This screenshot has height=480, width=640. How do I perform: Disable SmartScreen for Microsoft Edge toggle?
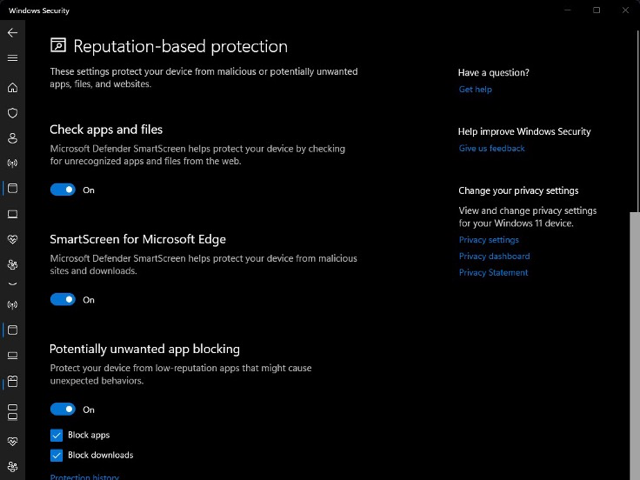coord(63,300)
